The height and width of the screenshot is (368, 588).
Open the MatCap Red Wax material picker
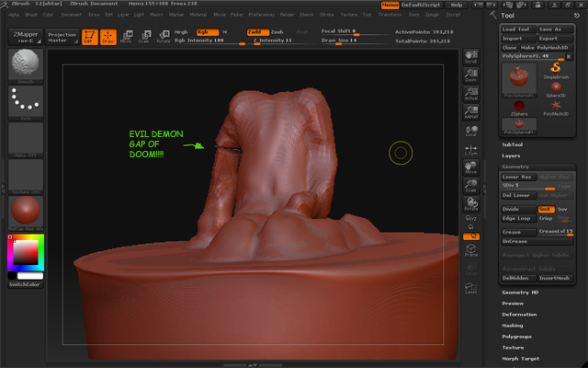coord(26,213)
